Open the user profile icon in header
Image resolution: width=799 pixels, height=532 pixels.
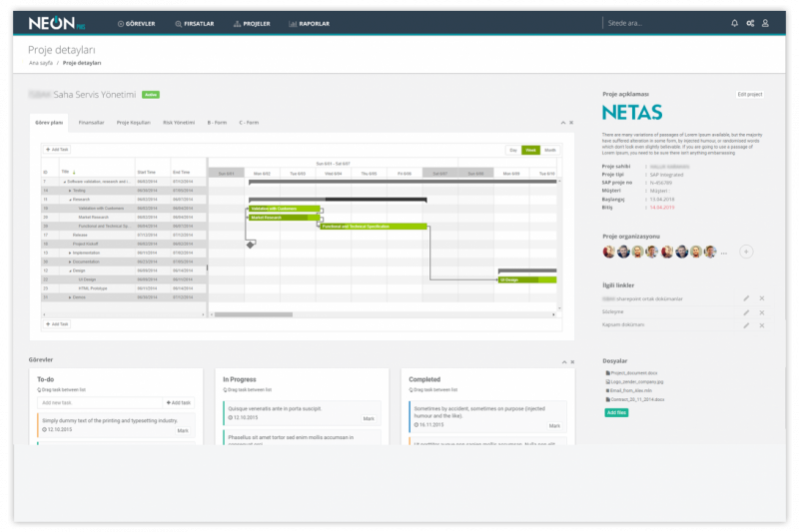[x=765, y=23]
